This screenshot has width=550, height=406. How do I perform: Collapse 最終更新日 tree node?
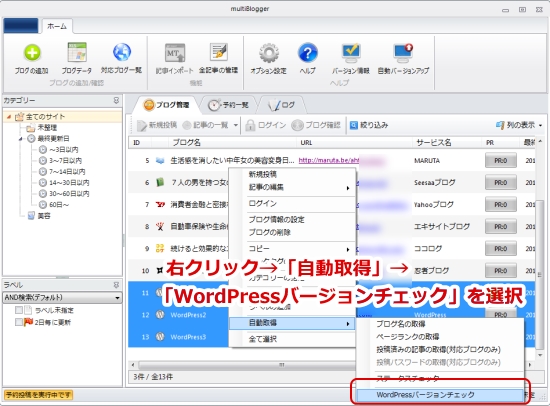tap(21, 139)
